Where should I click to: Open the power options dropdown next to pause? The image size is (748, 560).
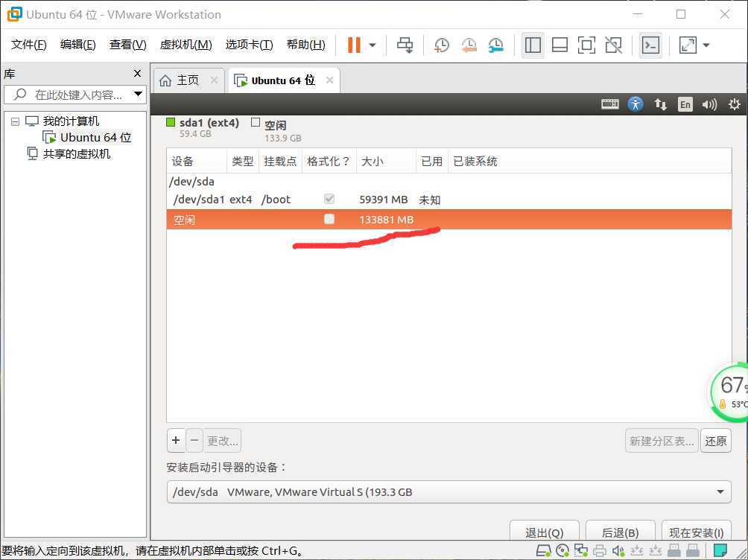373,45
